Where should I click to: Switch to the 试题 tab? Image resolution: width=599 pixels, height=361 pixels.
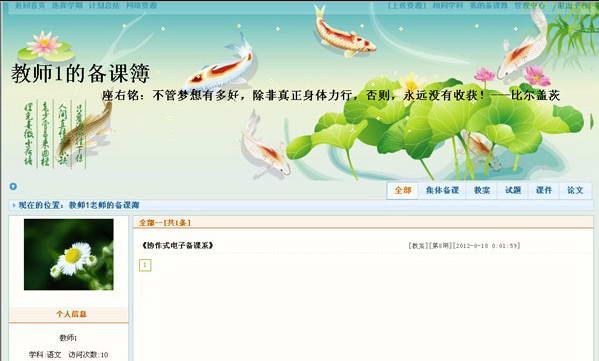click(x=513, y=190)
